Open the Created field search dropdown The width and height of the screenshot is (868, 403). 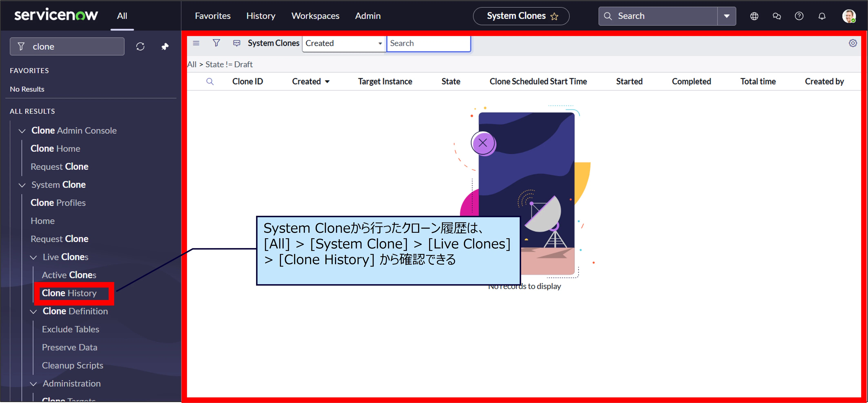344,43
